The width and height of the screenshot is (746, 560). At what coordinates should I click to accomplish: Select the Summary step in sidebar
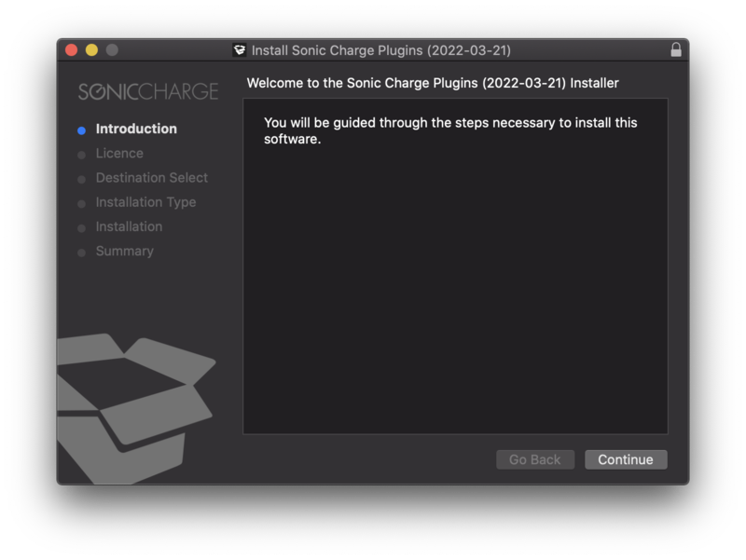click(125, 251)
